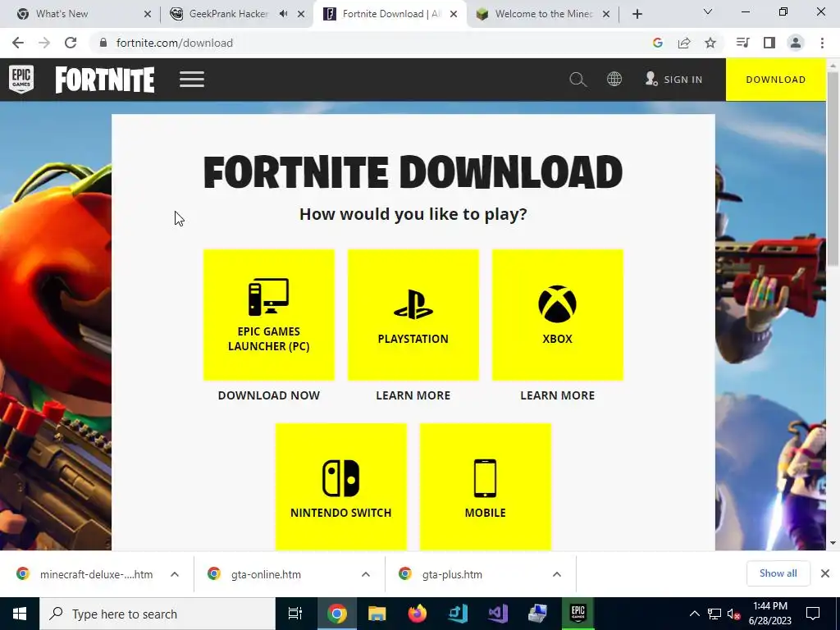Viewport: 840px width, 630px height.
Task: Open Chrome from the taskbar
Action: (337, 614)
